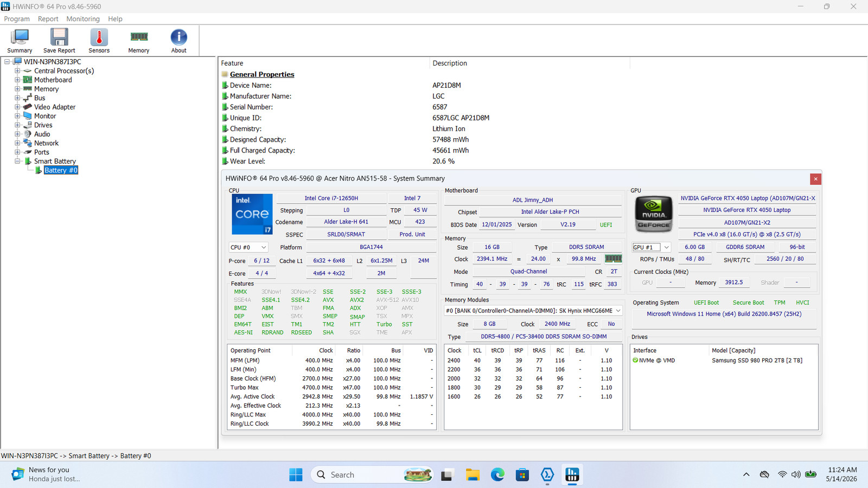Launch File Explorer from the taskbar
The image size is (868, 488).
click(473, 475)
